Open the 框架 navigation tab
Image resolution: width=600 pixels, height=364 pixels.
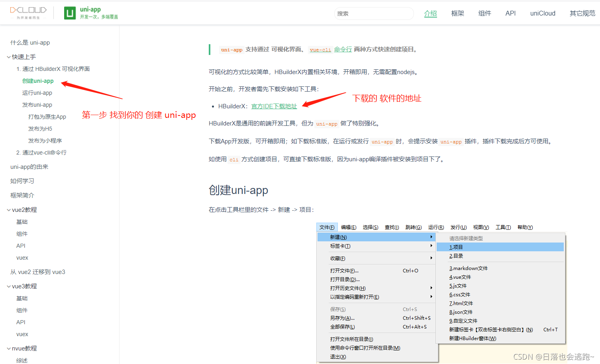[x=457, y=14]
